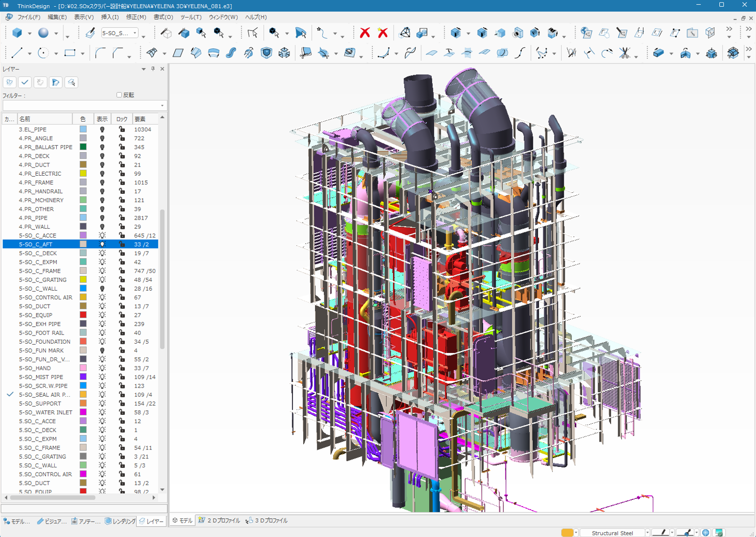Viewport: 756px width, 537px height.
Task: Toggle lock icon for 5-SO_EQUIP layer
Action: tap(122, 315)
